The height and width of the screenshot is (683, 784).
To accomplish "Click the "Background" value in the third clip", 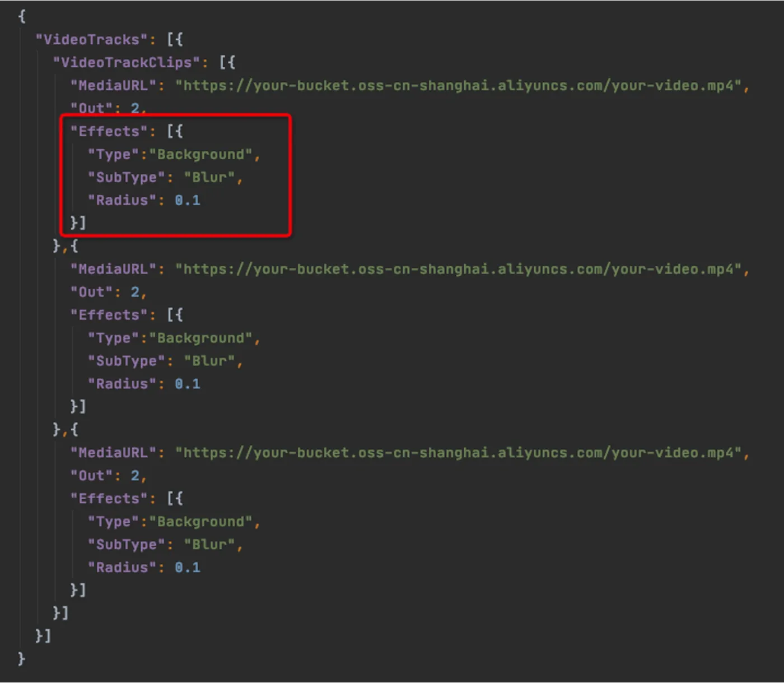I will click(x=200, y=522).
